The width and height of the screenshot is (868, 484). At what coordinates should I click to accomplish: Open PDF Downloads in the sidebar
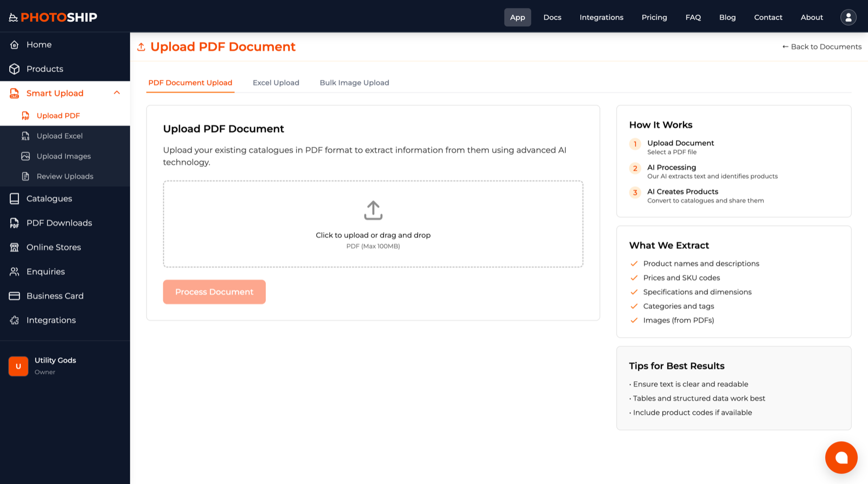tap(65, 223)
